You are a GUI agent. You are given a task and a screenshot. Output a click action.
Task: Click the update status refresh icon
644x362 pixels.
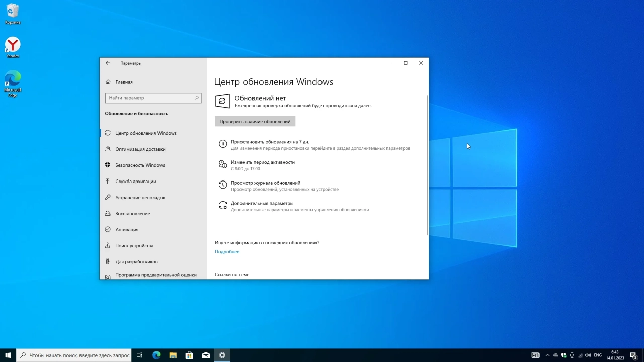[222, 101]
